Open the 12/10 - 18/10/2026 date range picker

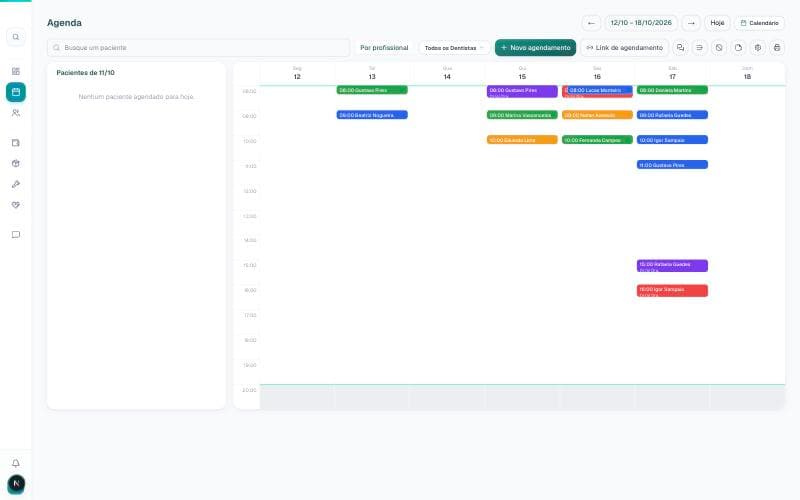point(641,23)
